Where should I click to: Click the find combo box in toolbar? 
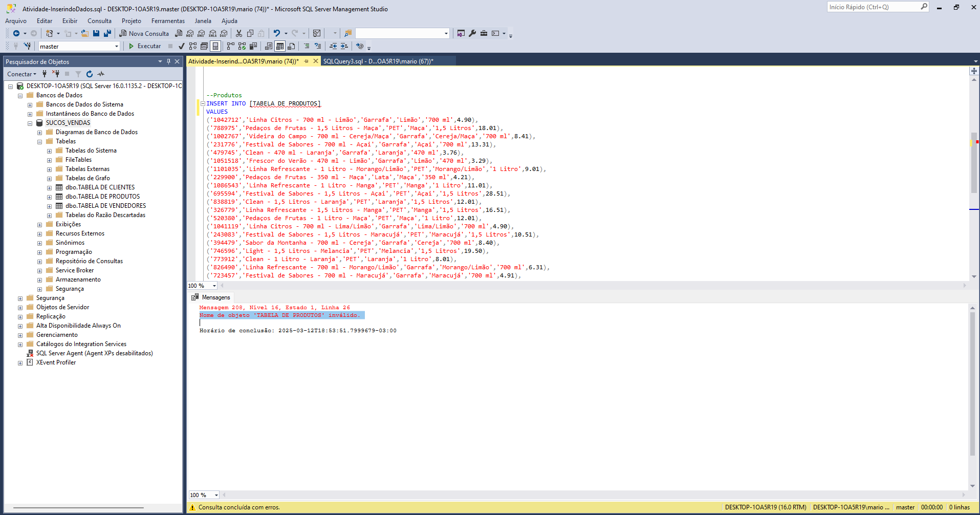(x=403, y=33)
